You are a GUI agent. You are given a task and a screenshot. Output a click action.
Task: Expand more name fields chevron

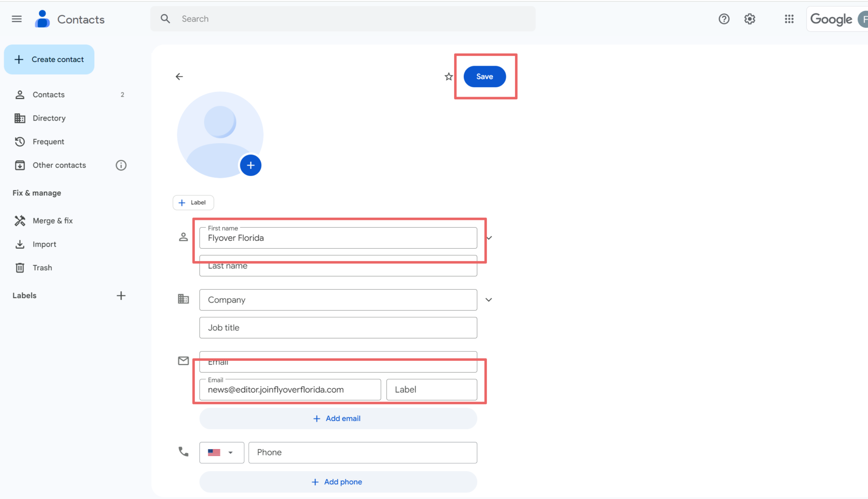click(489, 238)
